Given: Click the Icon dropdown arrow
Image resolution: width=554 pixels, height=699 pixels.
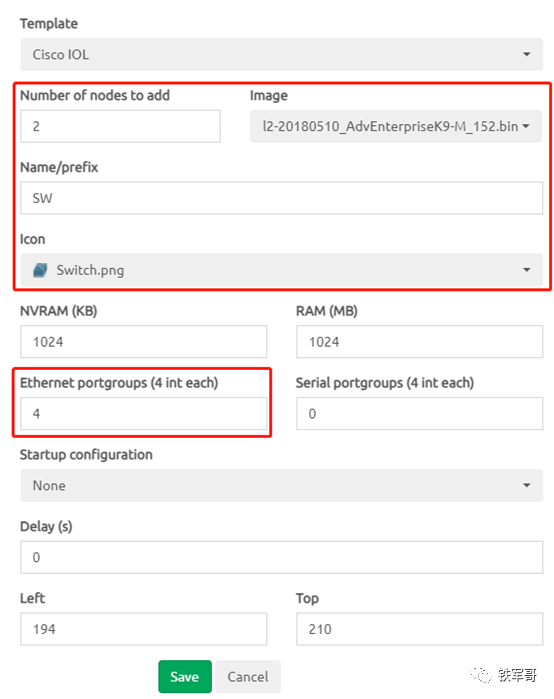Looking at the screenshot, I should pos(526,270).
